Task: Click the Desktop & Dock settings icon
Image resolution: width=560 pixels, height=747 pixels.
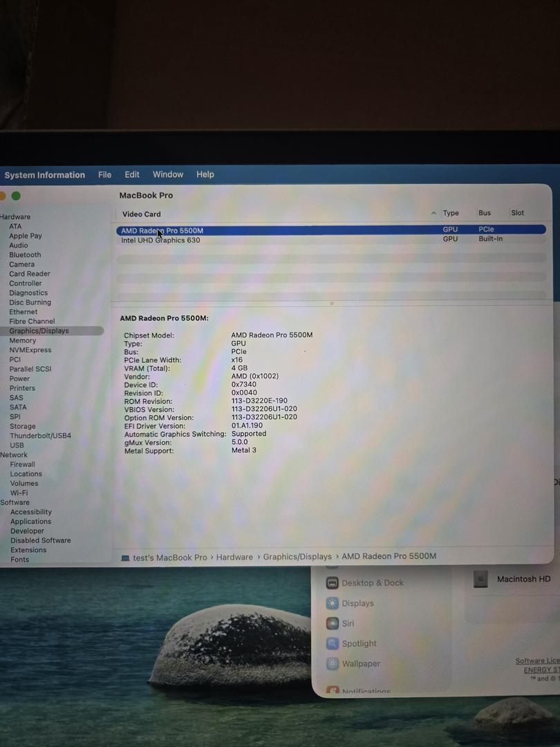Action: pos(333,583)
